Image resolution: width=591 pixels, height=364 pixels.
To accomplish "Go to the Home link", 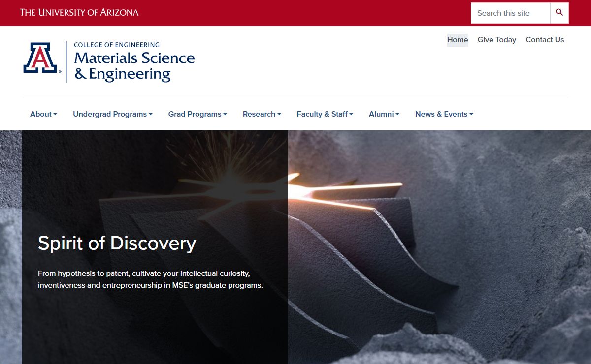I will 458,40.
